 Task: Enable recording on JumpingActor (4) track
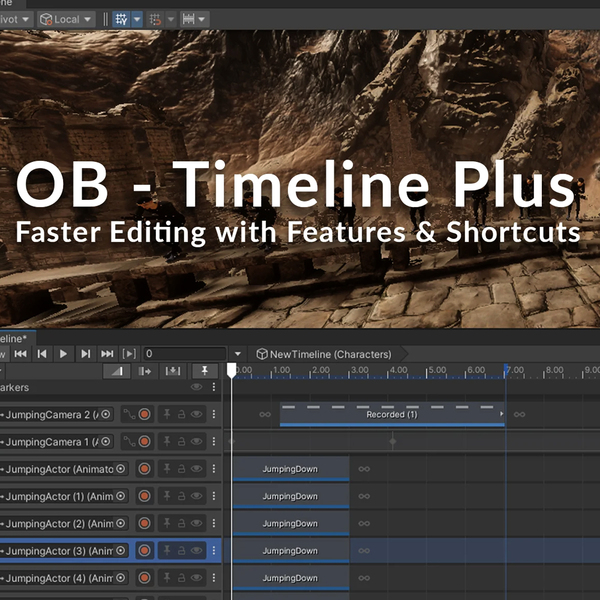(x=144, y=578)
